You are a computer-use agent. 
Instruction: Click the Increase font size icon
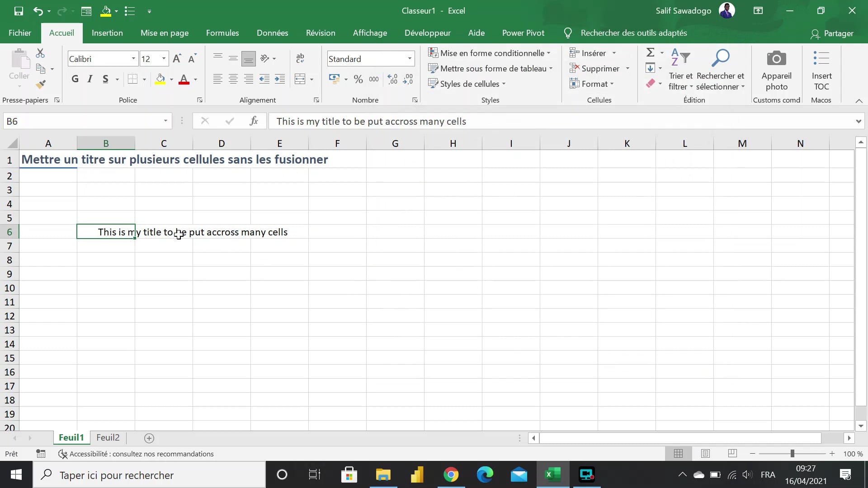(177, 59)
